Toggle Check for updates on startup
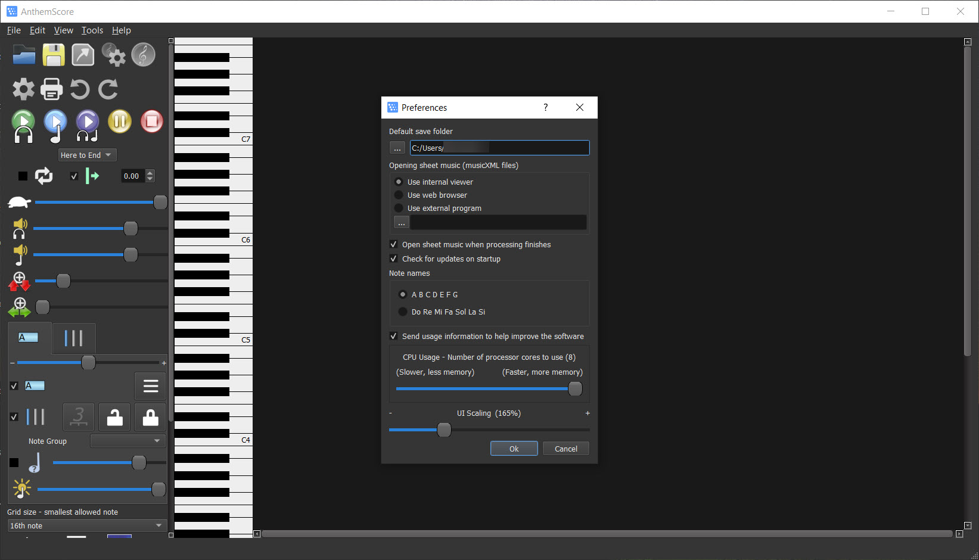Screen dimensions: 979x560 [393, 259]
